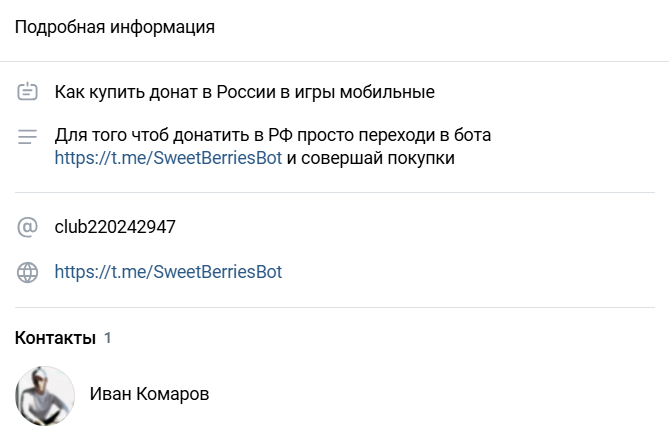Click the contacts counter "1"
Viewport: 669px width, 444px height.
[x=108, y=338]
